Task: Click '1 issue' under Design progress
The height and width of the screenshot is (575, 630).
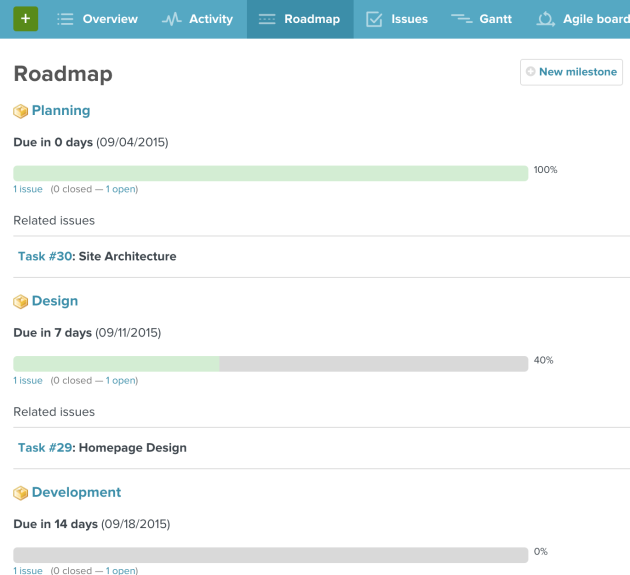Action: pyautogui.click(x=28, y=381)
